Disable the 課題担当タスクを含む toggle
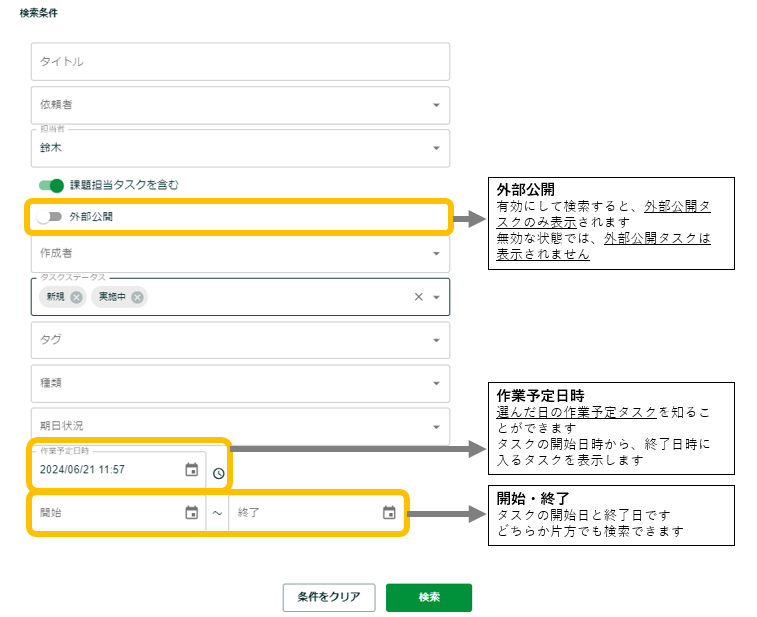 coord(51,185)
